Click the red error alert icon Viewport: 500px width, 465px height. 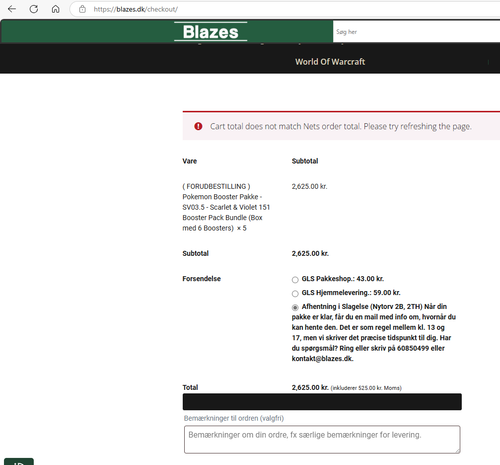pos(198,126)
